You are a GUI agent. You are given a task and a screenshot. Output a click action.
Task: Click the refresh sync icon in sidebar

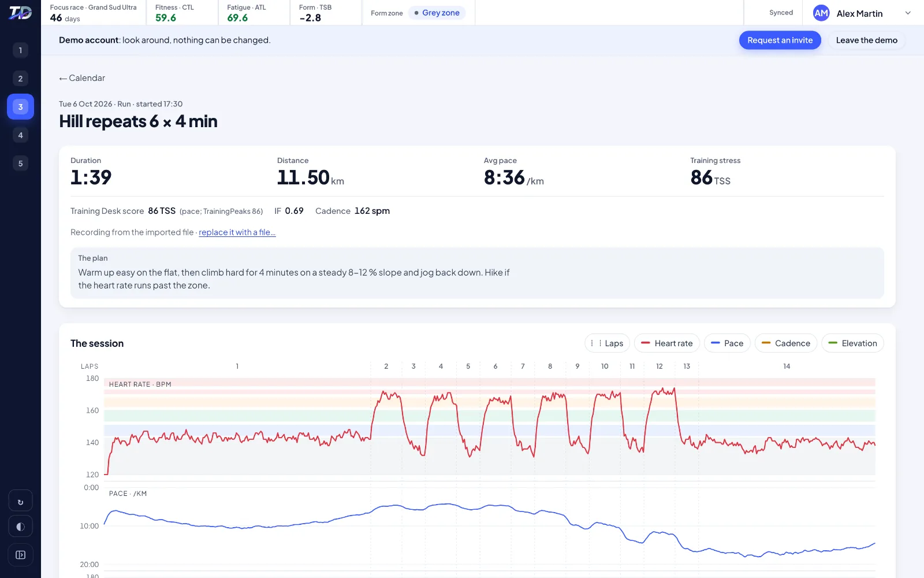20,501
